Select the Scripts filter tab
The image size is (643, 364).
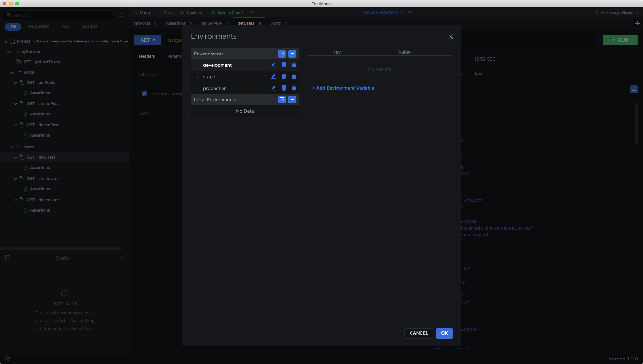coord(90,26)
